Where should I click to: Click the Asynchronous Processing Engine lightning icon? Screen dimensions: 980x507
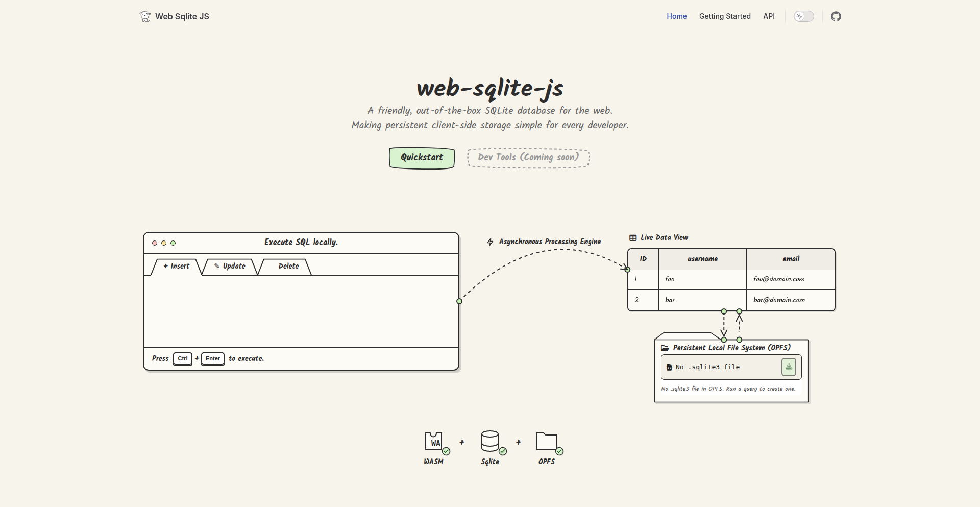(x=489, y=242)
